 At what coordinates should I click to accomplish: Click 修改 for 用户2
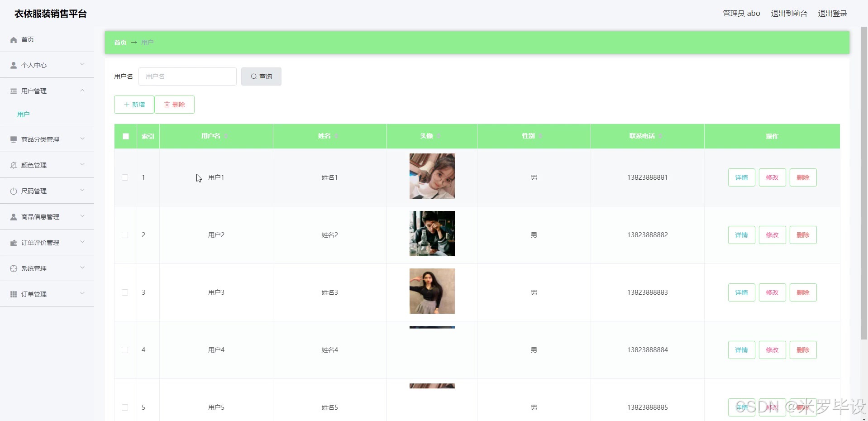773,235
